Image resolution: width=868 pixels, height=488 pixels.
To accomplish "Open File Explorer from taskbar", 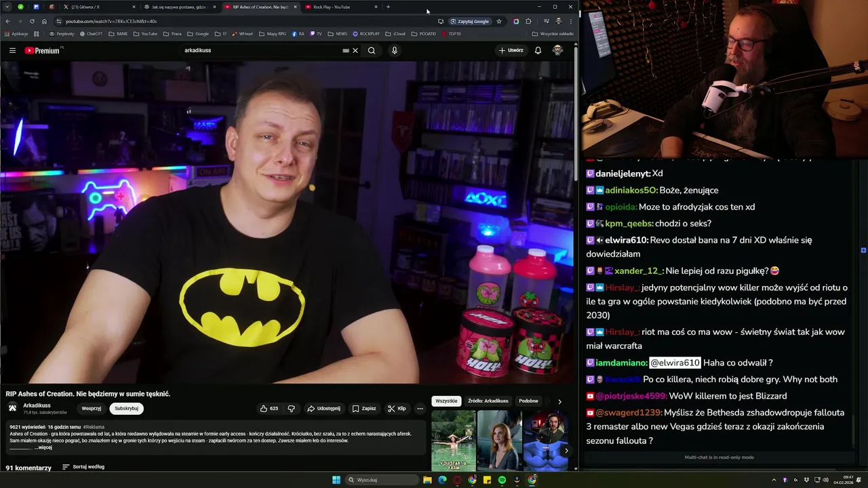I will tap(427, 480).
